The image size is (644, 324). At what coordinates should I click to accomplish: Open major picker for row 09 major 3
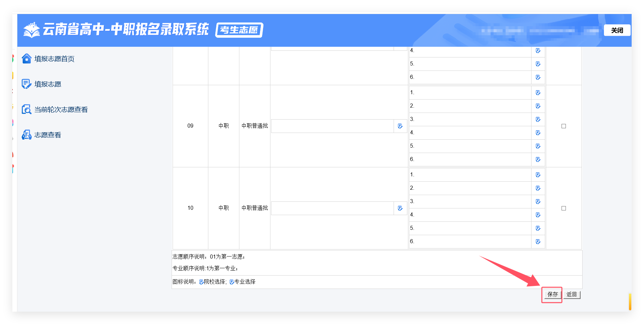point(538,119)
